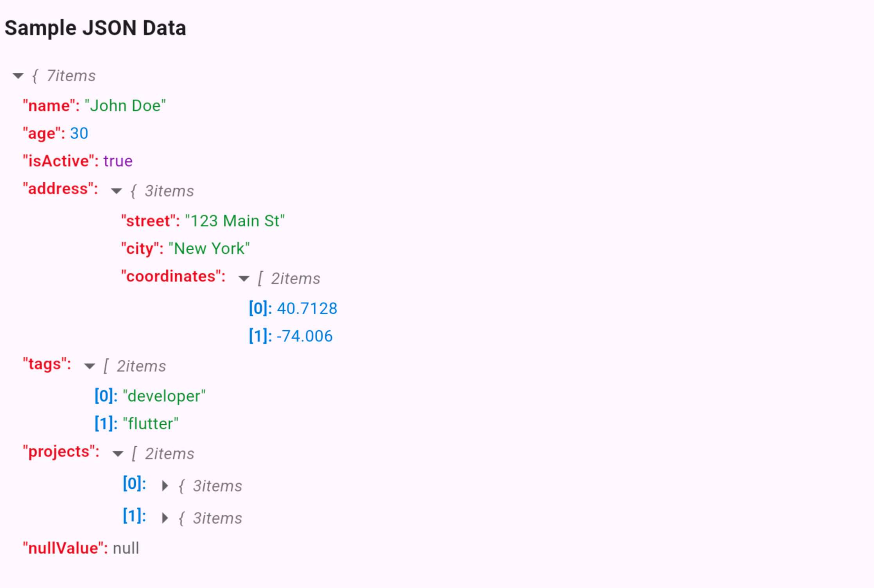This screenshot has width=874, height=588.
Task: Select the "123 Main St" street value
Action: pyautogui.click(x=235, y=221)
